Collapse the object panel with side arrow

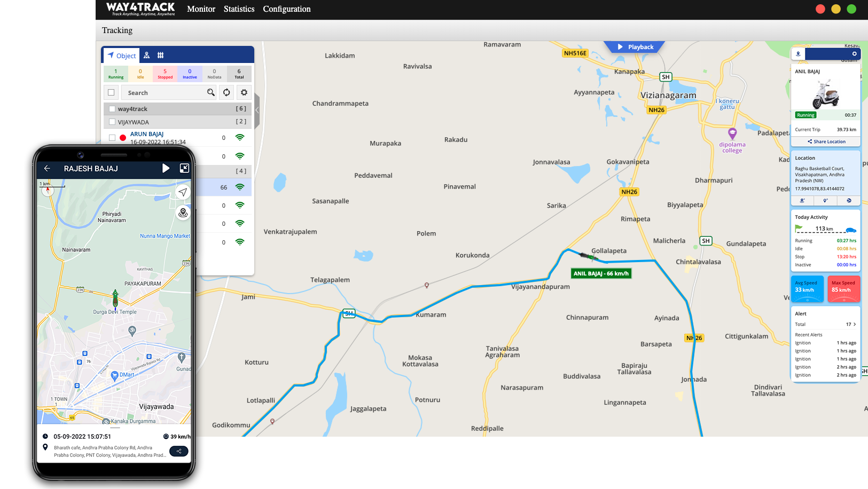coord(257,111)
